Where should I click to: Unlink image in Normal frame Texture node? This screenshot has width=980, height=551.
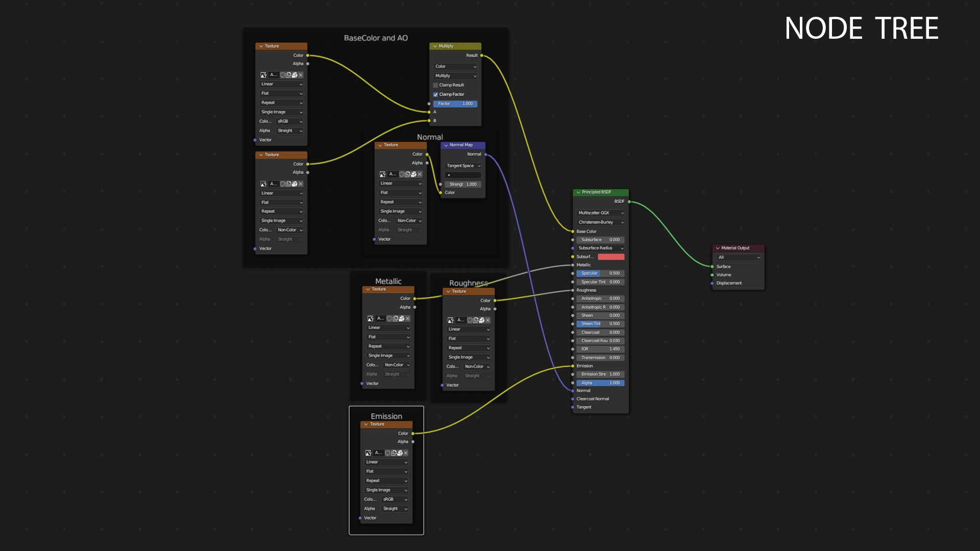(420, 174)
